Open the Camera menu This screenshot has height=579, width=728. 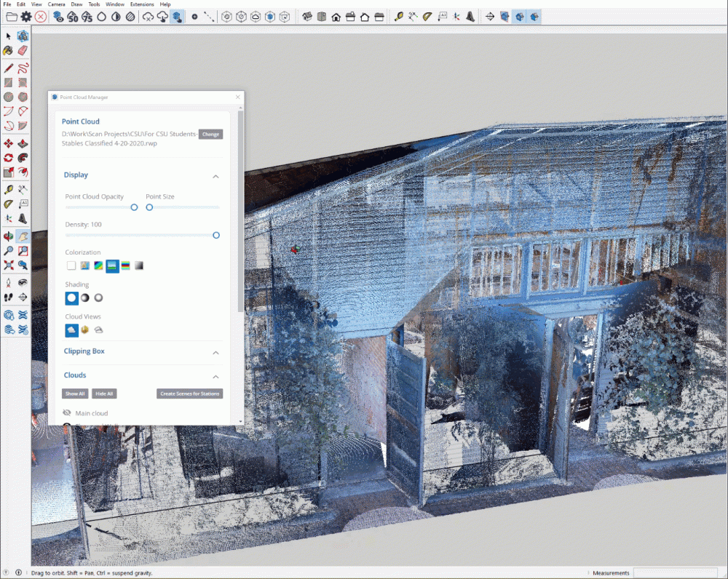[56, 4]
